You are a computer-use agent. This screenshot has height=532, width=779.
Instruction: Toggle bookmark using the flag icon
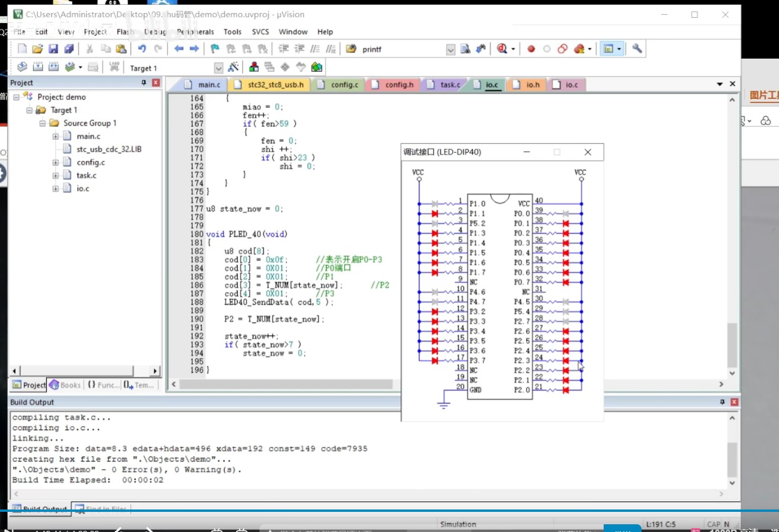pyautogui.click(x=214, y=49)
